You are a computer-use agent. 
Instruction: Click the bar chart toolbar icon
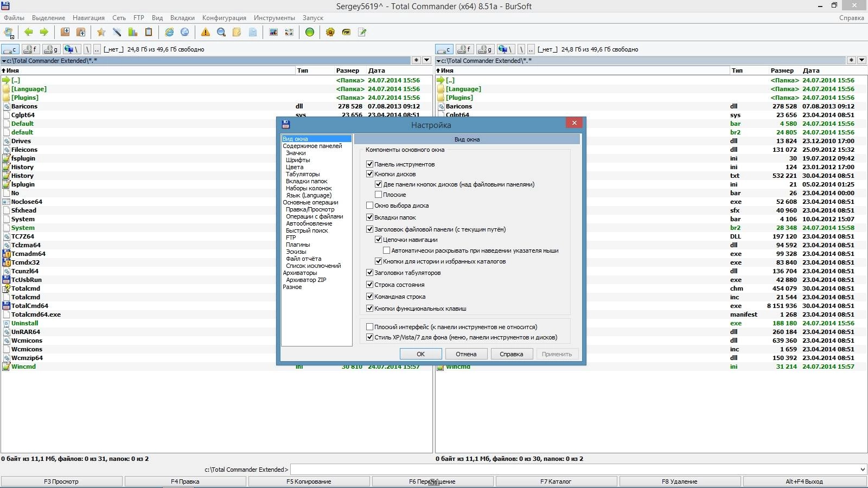[132, 33]
